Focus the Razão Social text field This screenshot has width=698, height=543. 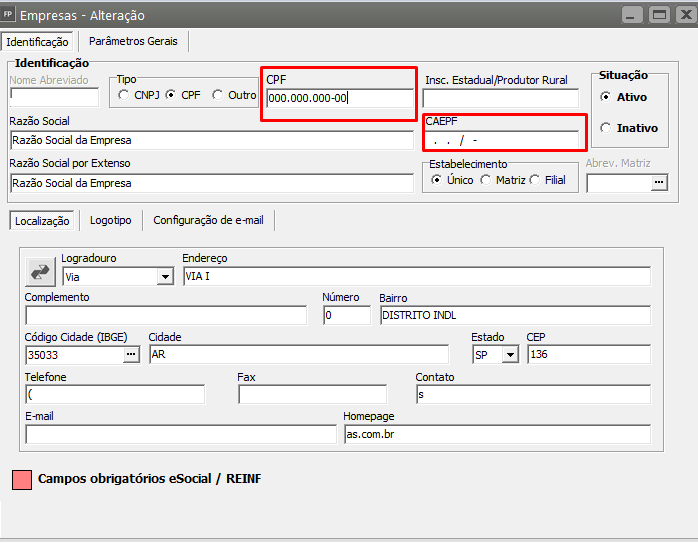(211, 140)
